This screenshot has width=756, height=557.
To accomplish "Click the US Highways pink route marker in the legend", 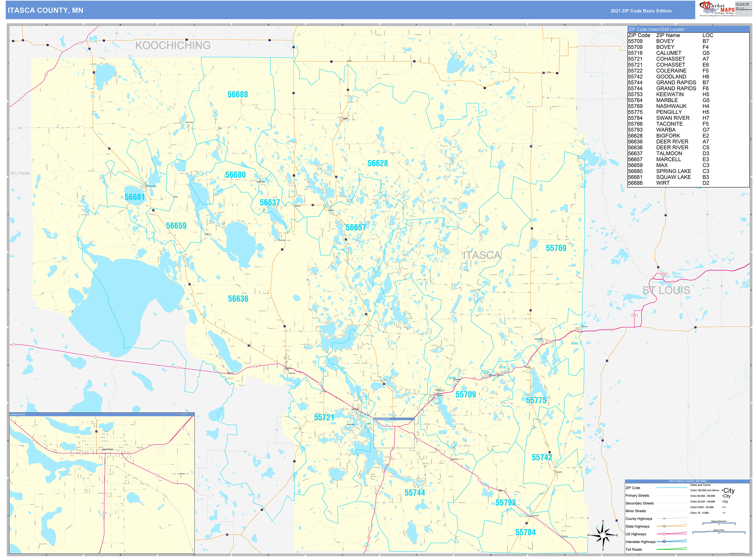I will (x=664, y=534).
